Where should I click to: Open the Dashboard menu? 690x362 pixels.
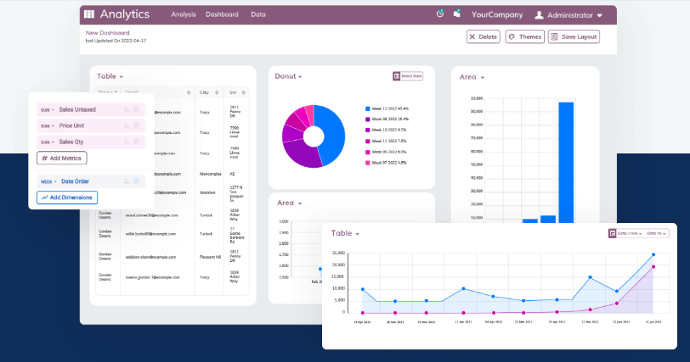[x=222, y=15]
